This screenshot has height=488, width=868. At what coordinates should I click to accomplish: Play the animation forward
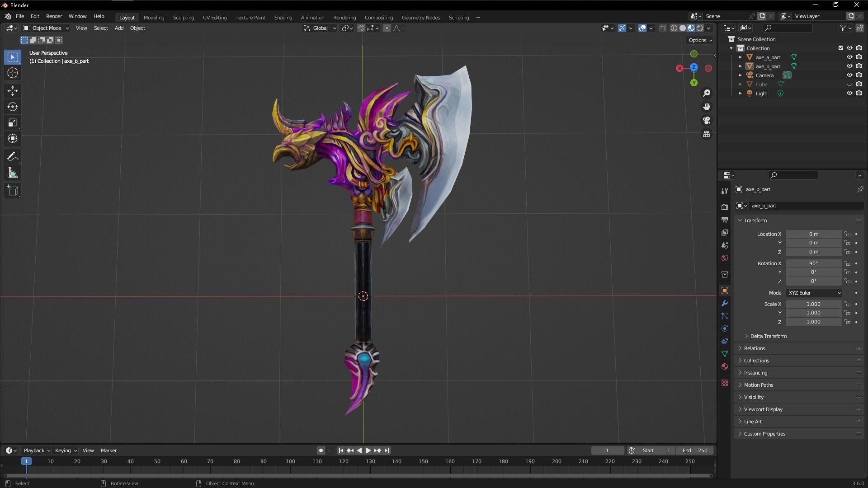[368, 450]
